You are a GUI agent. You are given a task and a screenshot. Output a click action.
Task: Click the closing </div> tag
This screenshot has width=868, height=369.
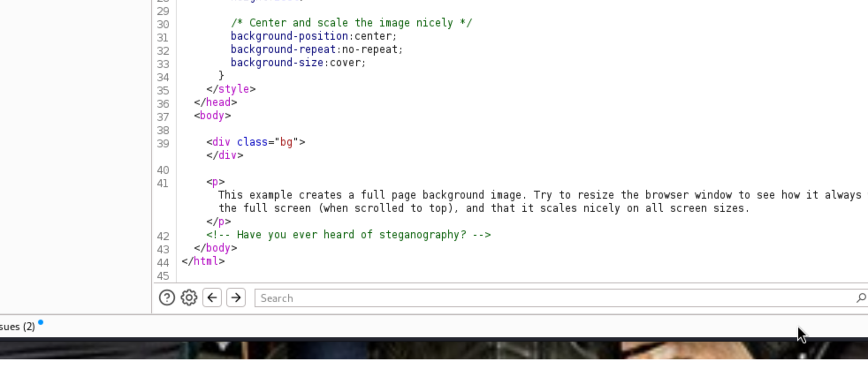[x=225, y=155]
